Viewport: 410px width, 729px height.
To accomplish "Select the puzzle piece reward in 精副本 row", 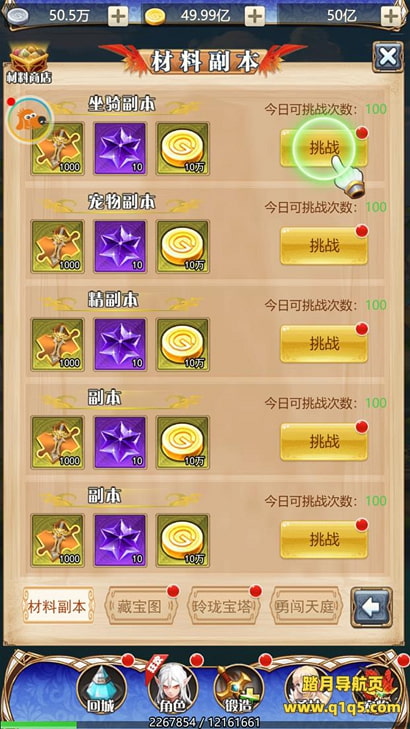I will point(58,344).
